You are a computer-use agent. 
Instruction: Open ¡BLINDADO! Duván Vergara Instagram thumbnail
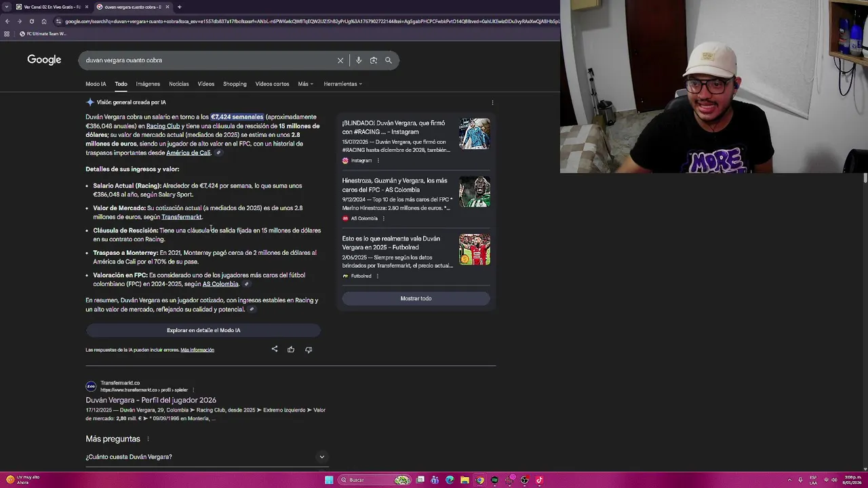[474, 134]
